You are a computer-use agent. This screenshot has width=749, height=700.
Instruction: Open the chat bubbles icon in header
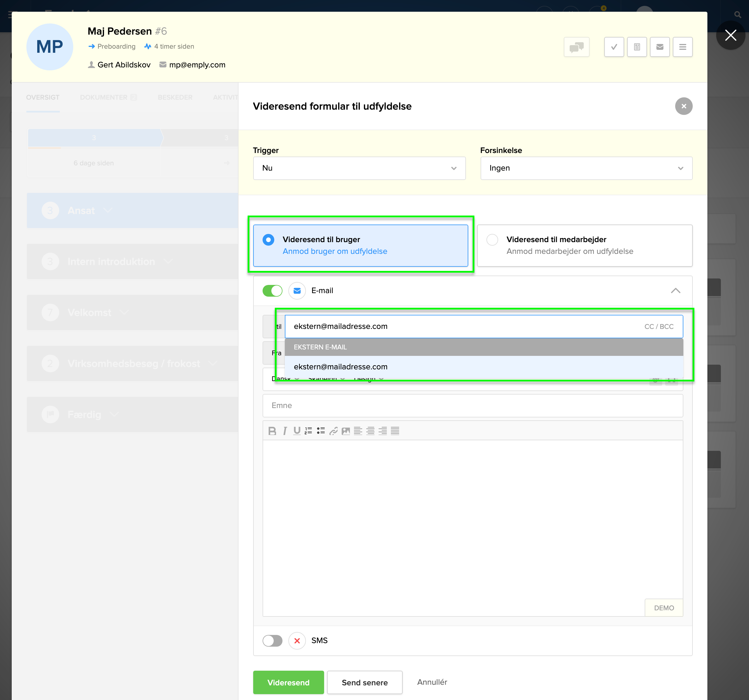point(576,47)
